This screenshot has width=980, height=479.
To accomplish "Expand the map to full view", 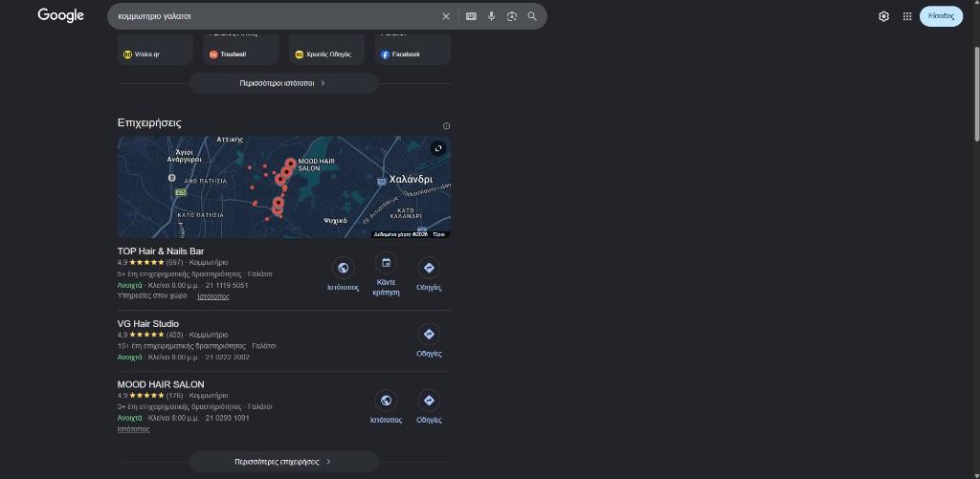I will [x=438, y=148].
